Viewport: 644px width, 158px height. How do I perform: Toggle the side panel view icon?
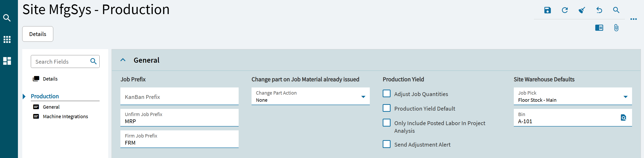(x=599, y=28)
